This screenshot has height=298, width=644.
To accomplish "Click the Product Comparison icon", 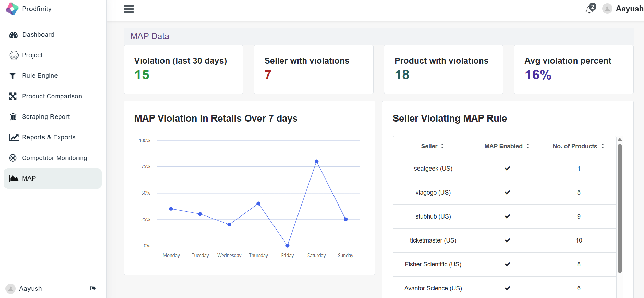I will tap(13, 96).
